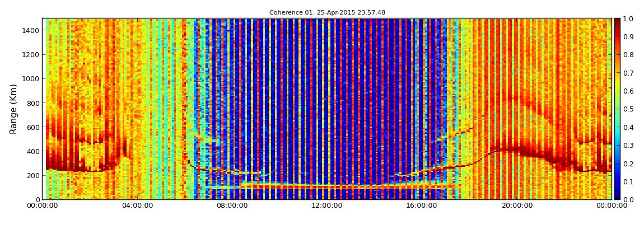Click the 20:00:00 time axis label
This screenshot has height=228, width=644.
(x=517, y=206)
